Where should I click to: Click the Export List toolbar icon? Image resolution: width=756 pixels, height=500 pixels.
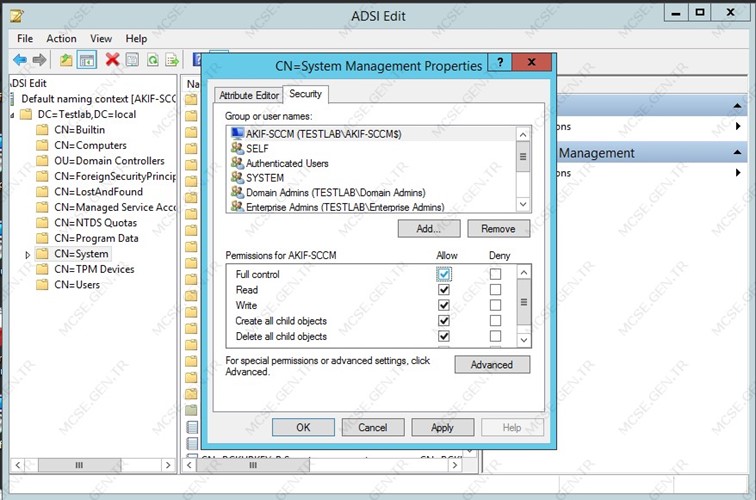(172, 60)
